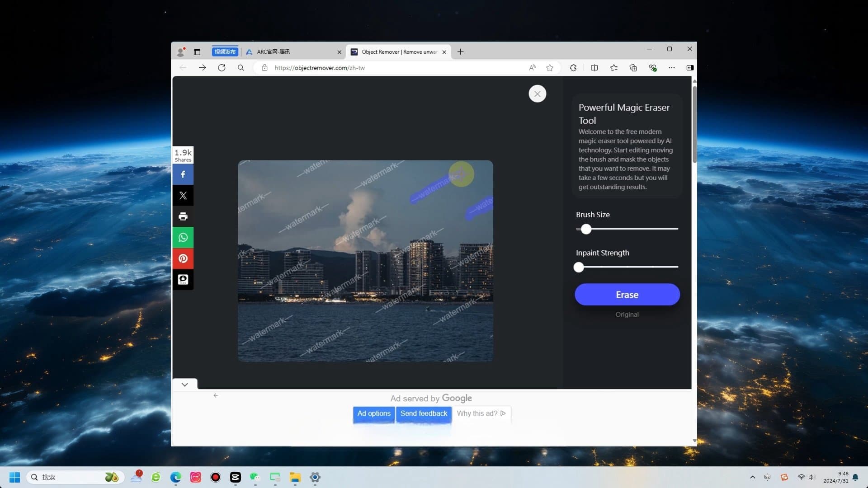Close the Object Remover tab

click(444, 52)
